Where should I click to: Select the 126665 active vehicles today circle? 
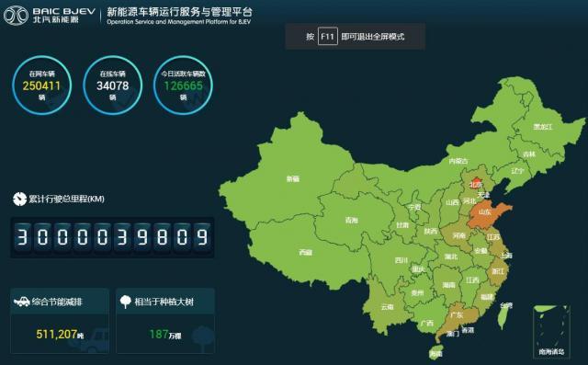pyautogui.click(x=183, y=86)
